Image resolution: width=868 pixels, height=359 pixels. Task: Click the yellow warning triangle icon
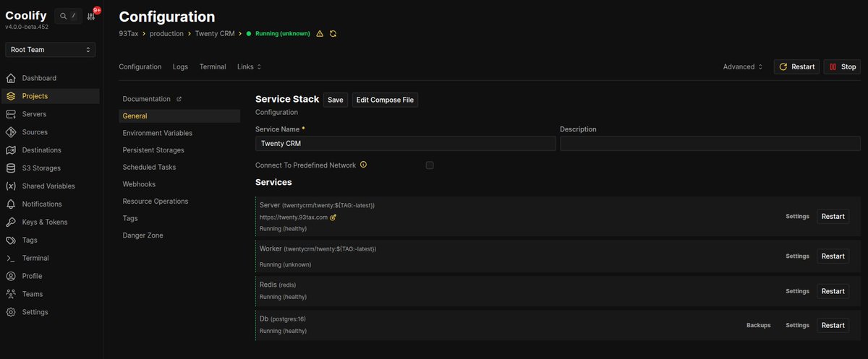(x=320, y=34)
